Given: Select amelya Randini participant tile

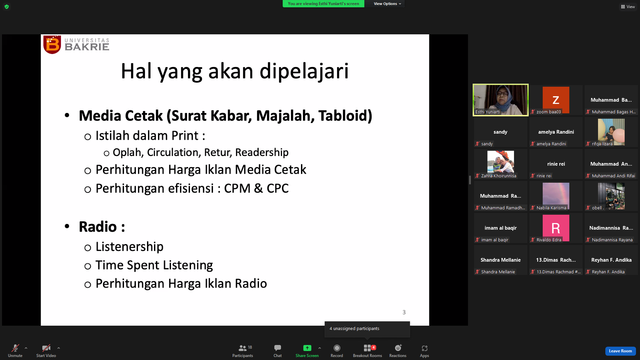Looking at the screenshot, I should click(556, 132).
